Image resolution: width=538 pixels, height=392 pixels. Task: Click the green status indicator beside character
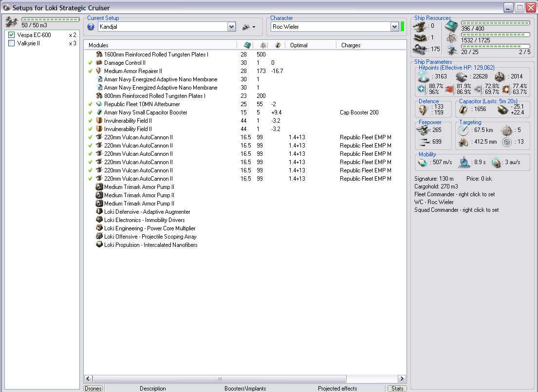click(403, 26)
